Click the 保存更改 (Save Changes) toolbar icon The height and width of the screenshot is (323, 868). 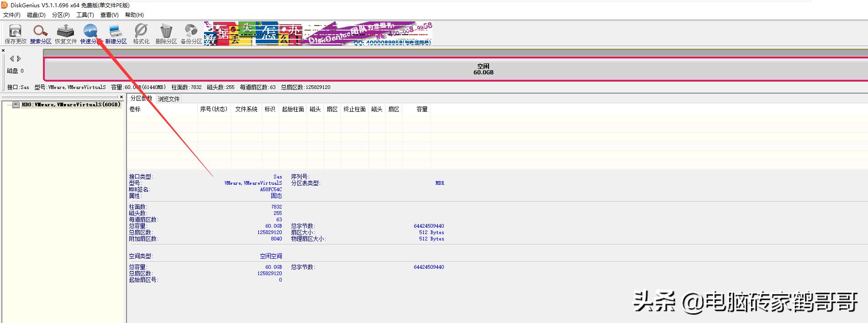point(16,33)
